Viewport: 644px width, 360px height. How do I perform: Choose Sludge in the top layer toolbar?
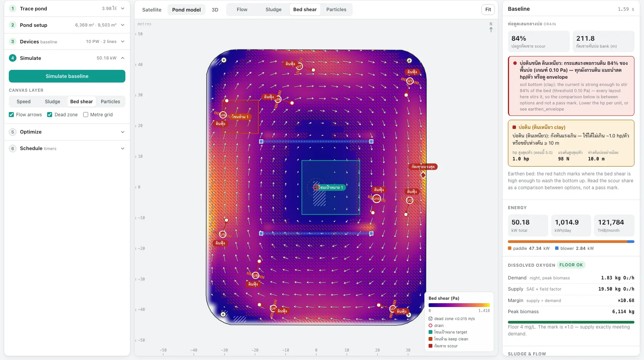(x=273, y=10)
